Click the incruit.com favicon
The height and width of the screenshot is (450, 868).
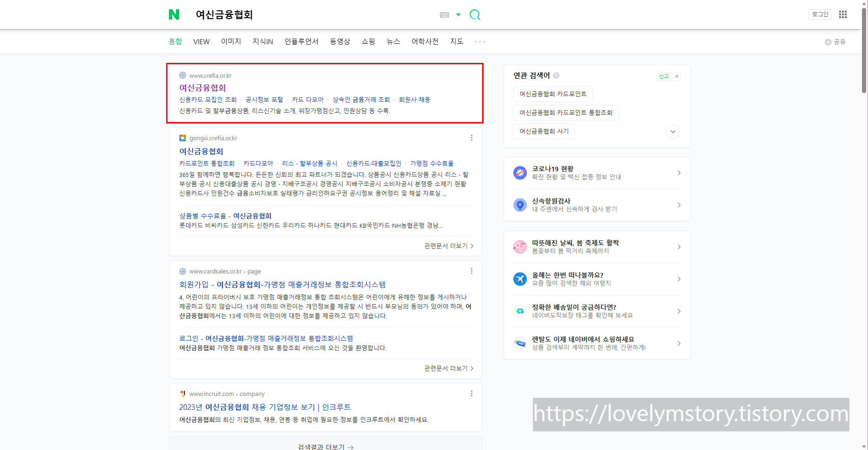(x=182, y=394)
